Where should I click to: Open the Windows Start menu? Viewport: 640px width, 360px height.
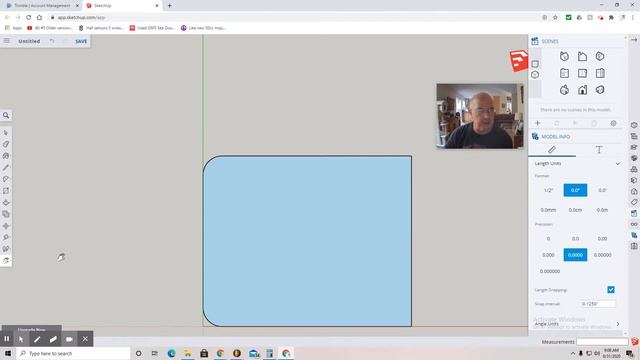click(8, 353)
